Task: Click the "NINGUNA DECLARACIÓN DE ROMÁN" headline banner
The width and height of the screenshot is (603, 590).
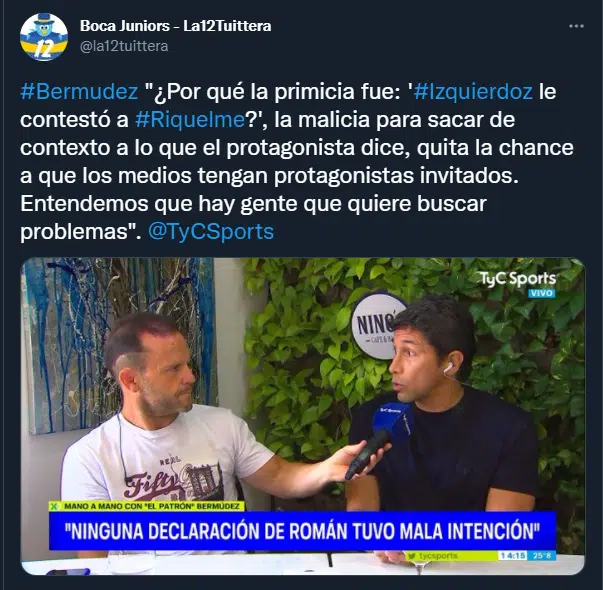Action: click(x=303, y=531)
